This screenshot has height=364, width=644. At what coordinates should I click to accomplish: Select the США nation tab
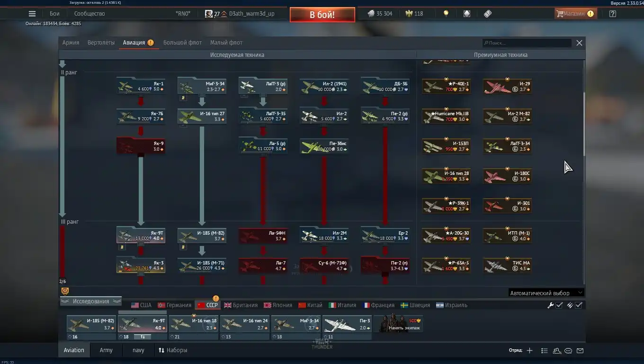[141, 305]
